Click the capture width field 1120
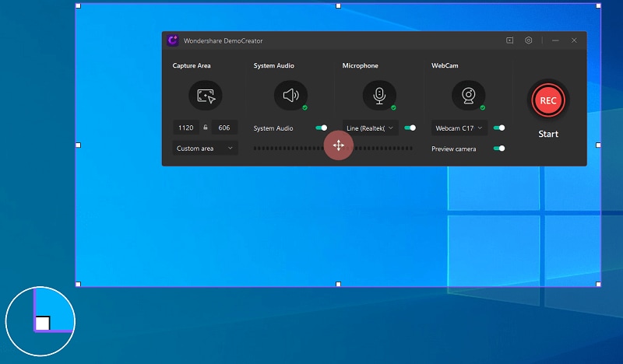 186,128
